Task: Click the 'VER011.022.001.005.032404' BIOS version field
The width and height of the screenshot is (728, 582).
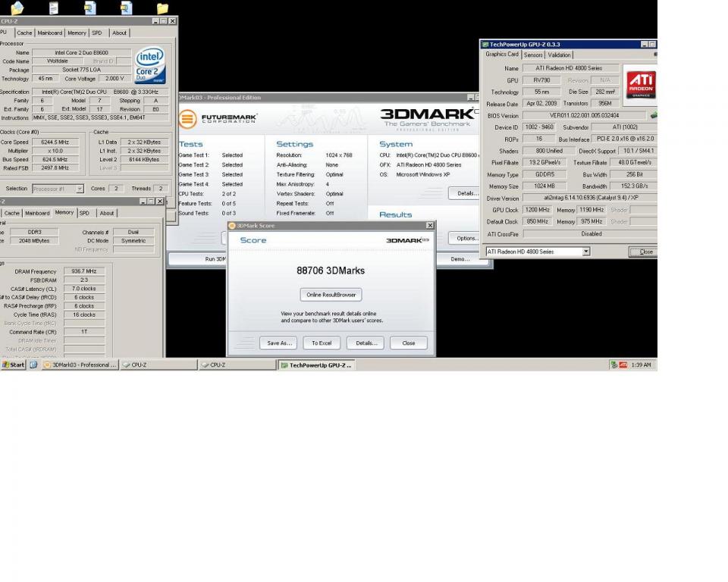Action: [584, 115]
